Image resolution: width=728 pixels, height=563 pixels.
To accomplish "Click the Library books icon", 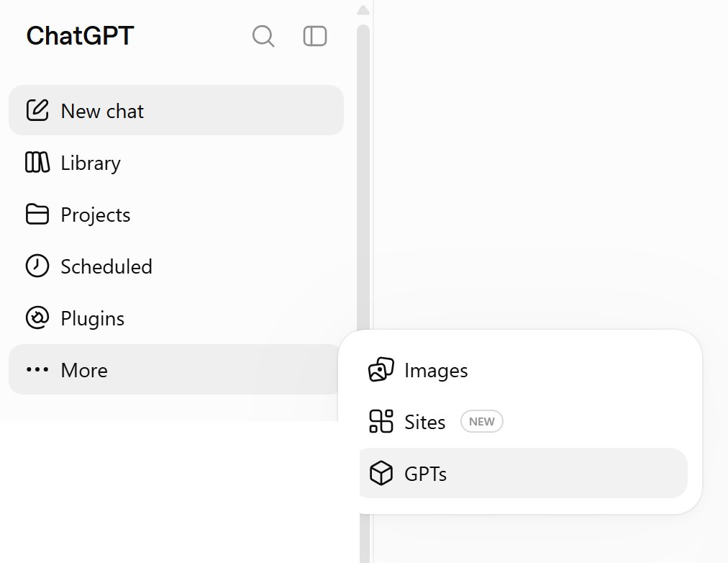I will tap(37, 162).
